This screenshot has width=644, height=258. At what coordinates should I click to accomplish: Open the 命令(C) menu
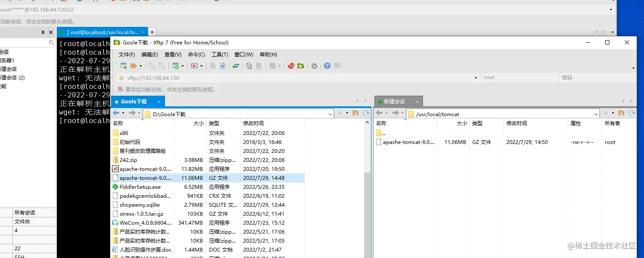click(196, 55)
